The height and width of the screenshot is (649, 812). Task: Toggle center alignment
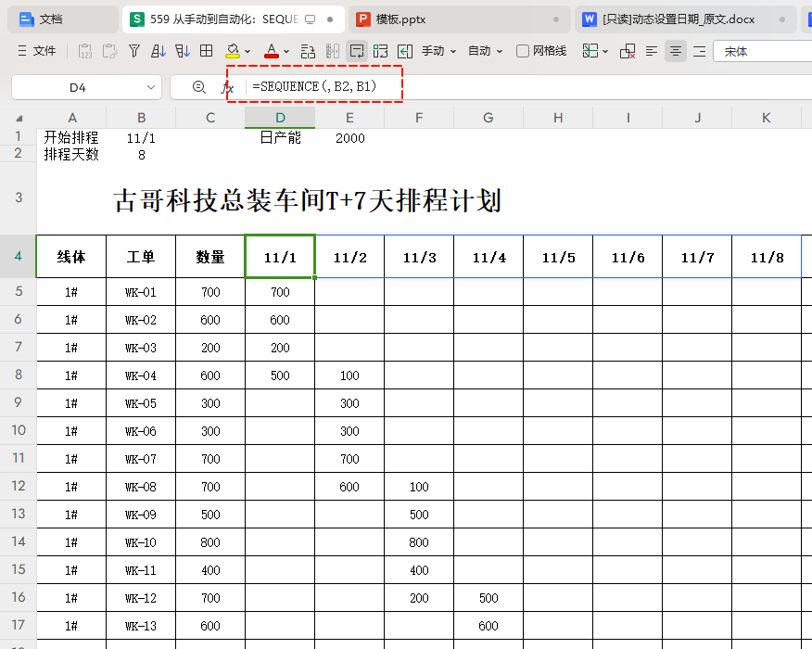(x=676, y=51)
